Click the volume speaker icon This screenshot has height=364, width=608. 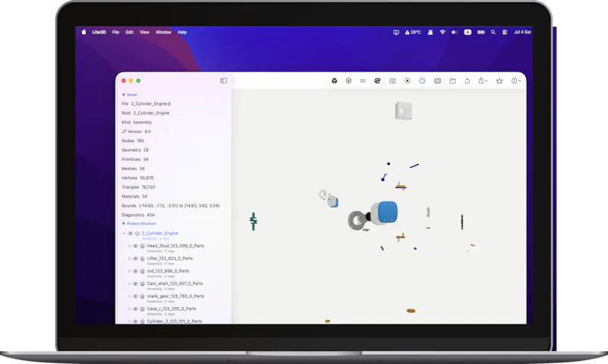click(x=454, y=32)
